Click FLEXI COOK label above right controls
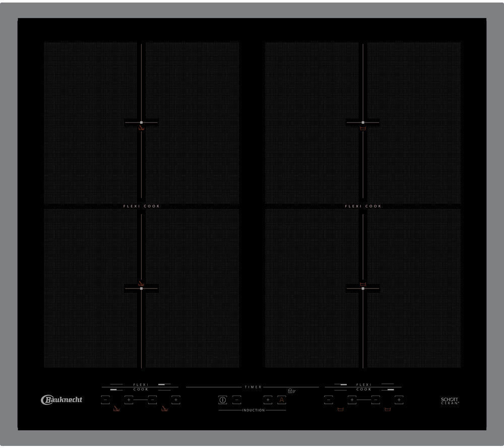This screenshot has width=504, height=448. tap(364, 387)
